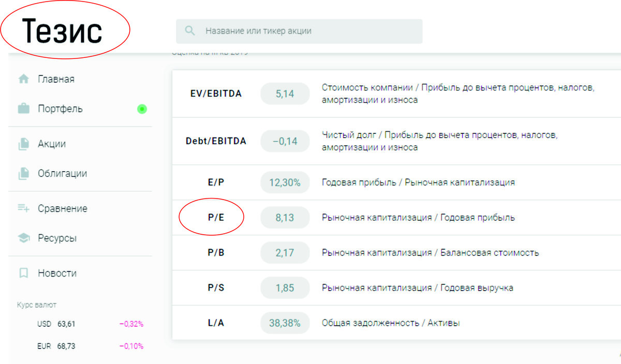Image resolution: width=621 pixels, height=364 pixels.
Task: Select Облигации in the sidebar
Action: click(x=62, y=174)
